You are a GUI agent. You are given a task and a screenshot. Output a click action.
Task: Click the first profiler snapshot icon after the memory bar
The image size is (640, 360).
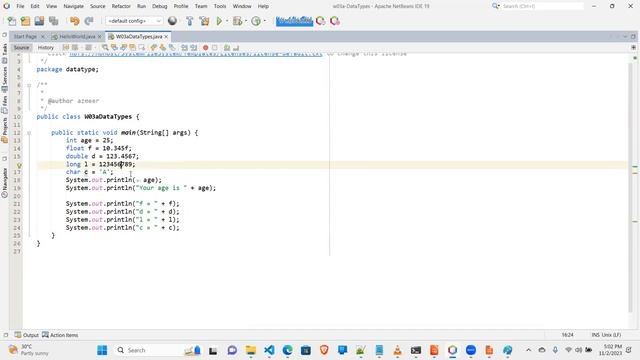(x=321, y=21)
